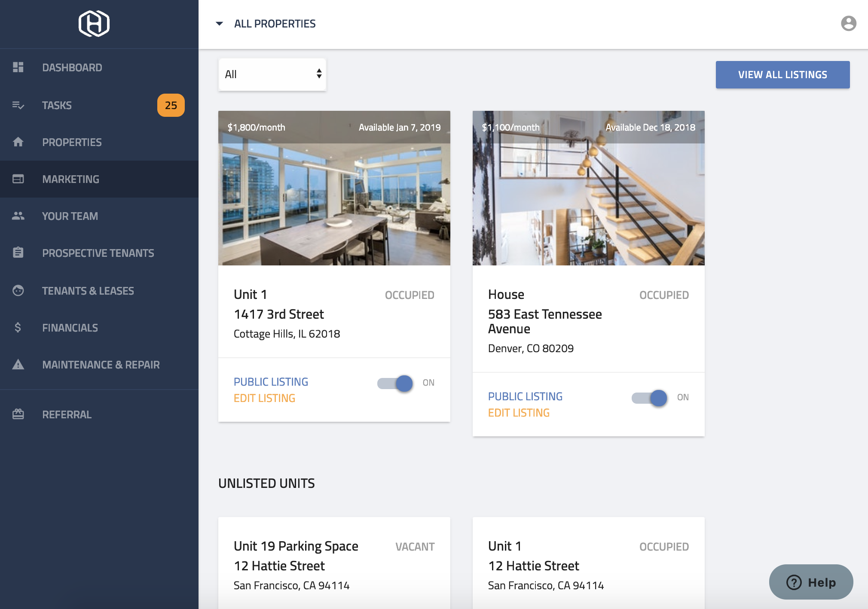The image size is (868, 609).
Task: Click the Tasks checklist icon
Action: (18, 105)
